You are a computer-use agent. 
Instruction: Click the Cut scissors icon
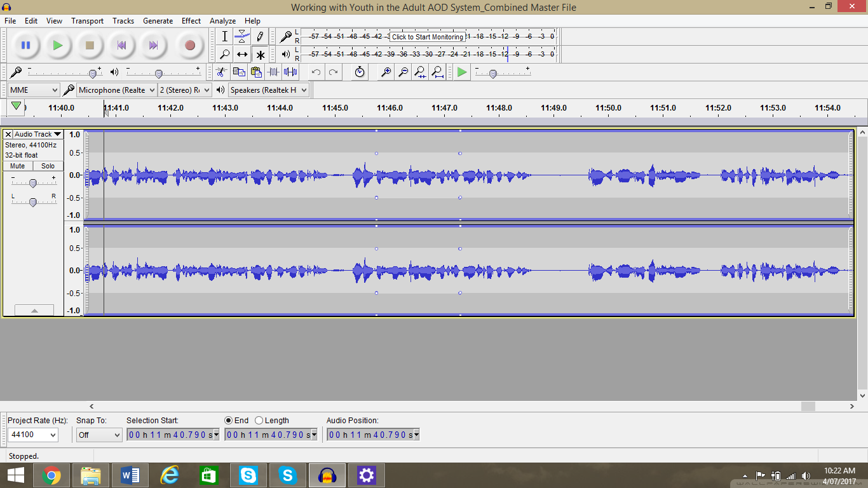tap(220, 72)
